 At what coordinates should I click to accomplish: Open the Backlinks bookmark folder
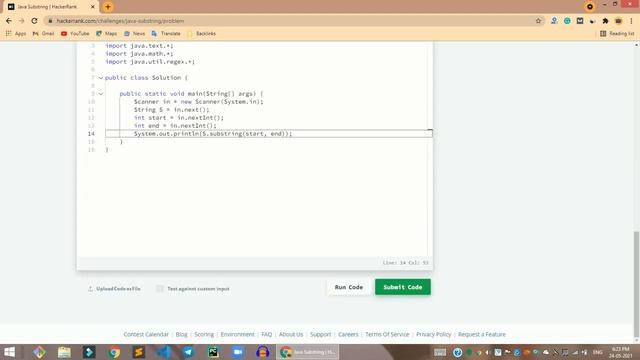point(202,33)
